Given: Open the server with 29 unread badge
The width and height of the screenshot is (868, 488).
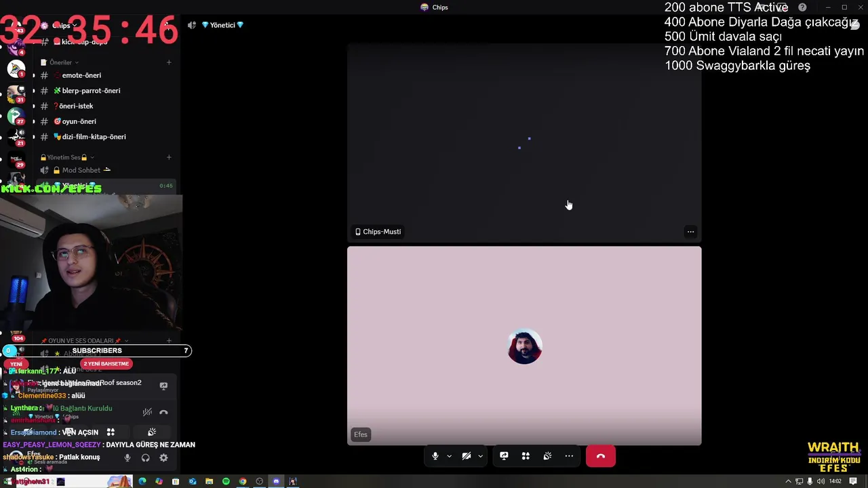Looking at the screenshot, I should [16, 159].
